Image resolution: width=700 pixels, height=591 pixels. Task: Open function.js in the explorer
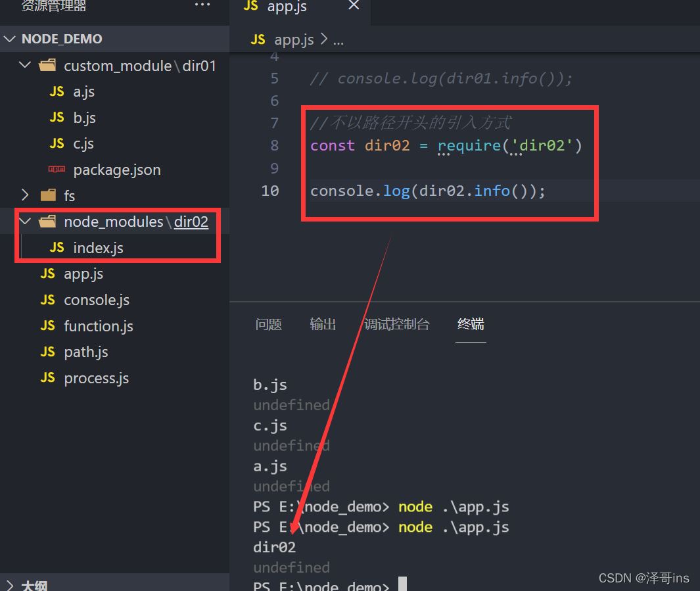[98, 326]
